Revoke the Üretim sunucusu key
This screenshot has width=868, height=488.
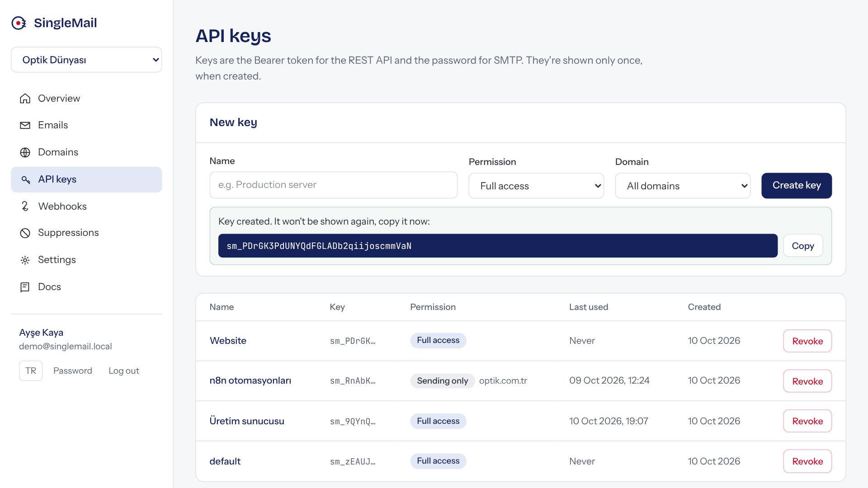coord(807,421)
